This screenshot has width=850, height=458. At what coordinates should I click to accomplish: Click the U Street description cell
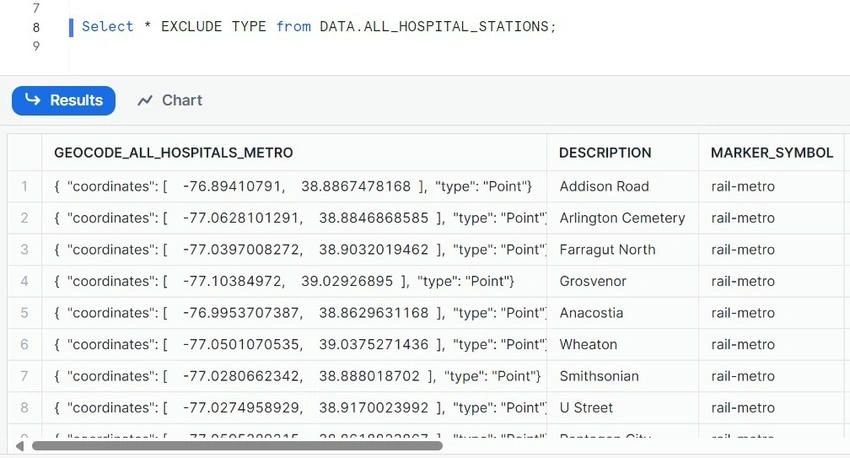622,408
